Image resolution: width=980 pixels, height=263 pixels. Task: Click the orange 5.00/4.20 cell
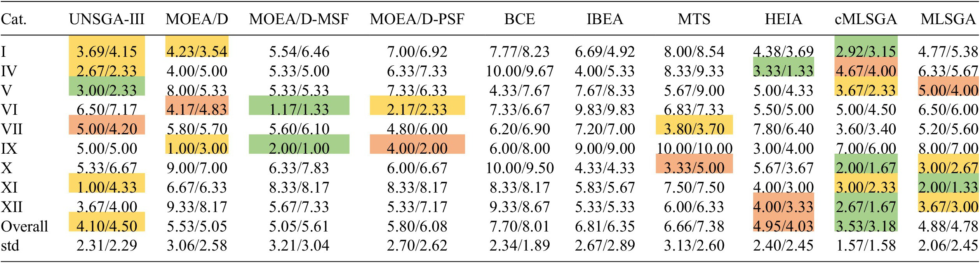point(106,128)
